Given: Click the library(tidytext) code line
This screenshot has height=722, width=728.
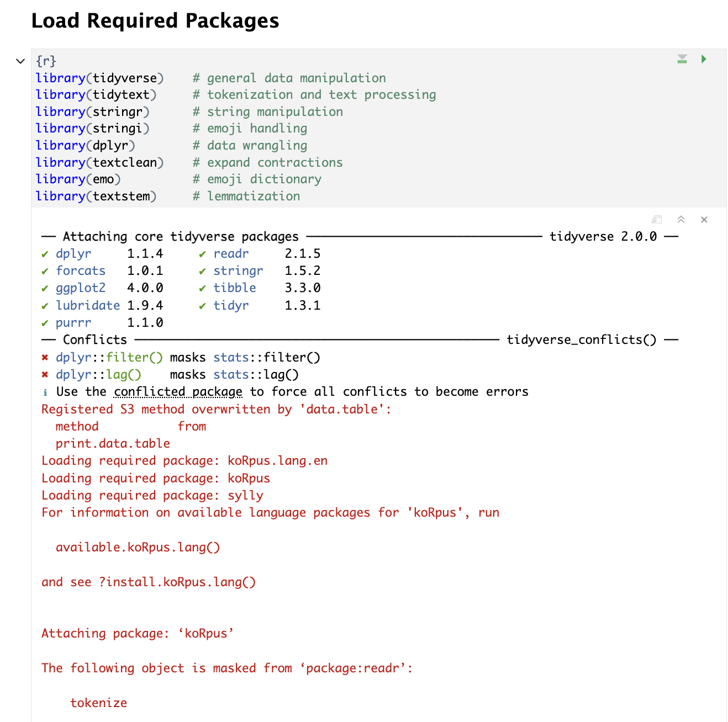Looking at the screenshot, I should tap(96, 95).
